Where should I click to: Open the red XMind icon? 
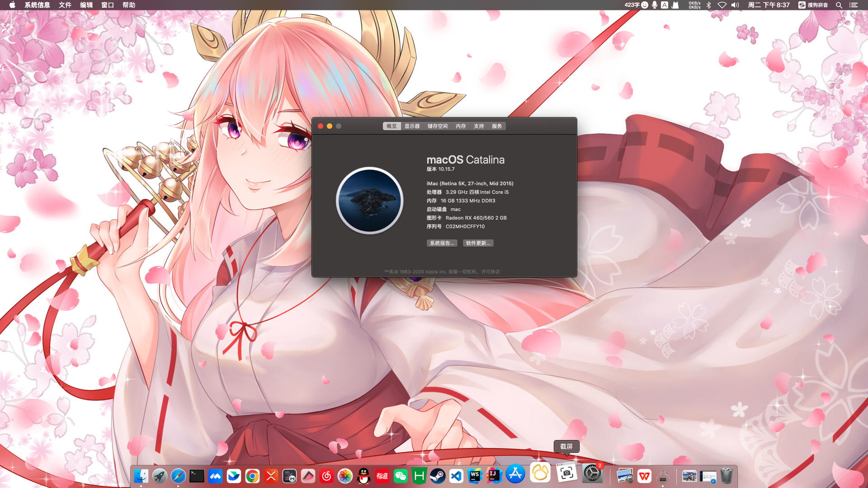pos(271,476)
